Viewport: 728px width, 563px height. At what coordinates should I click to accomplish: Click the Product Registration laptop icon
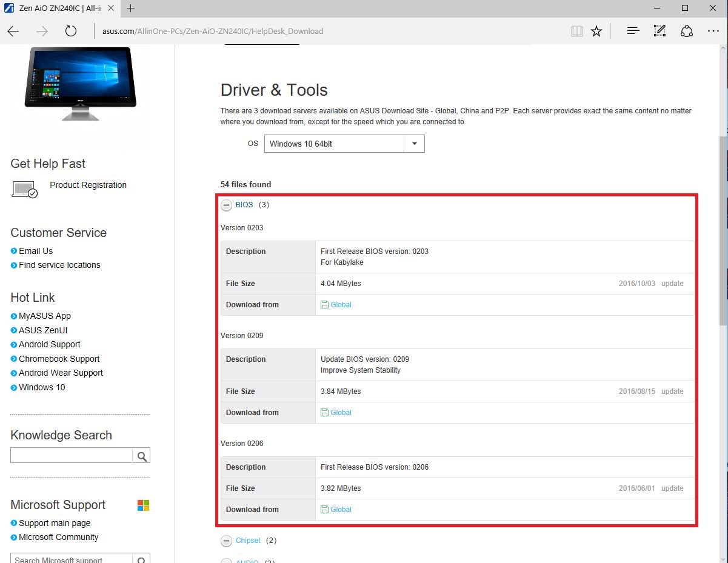pos(25,190)
